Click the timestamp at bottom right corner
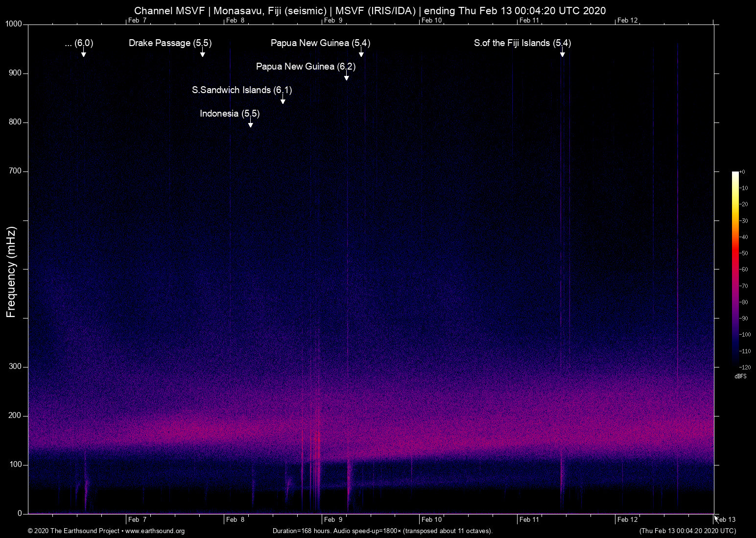This screenshot has width=756, height=538. (x=687, y=531)
